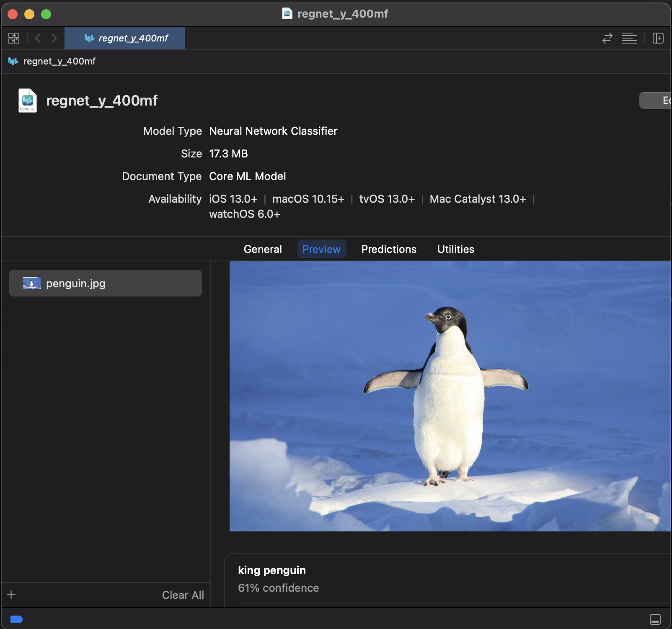Click regnet_y_400mf in the jump bar
Viewport: 672px width, 629px height.
(59, 62)
